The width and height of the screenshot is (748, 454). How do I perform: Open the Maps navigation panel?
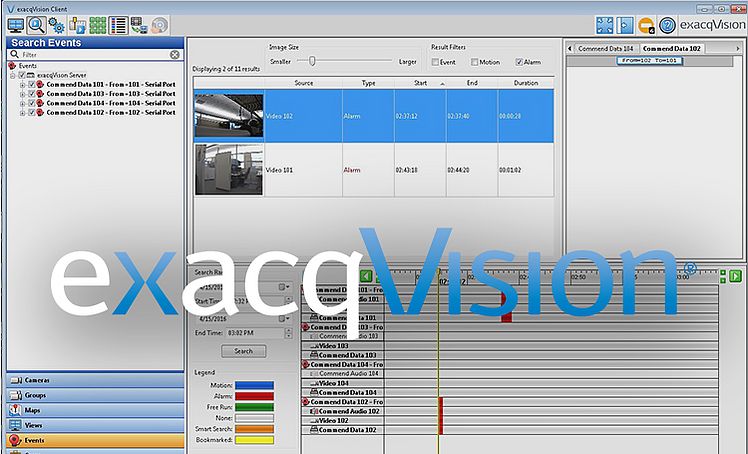[x=95, y=410]
